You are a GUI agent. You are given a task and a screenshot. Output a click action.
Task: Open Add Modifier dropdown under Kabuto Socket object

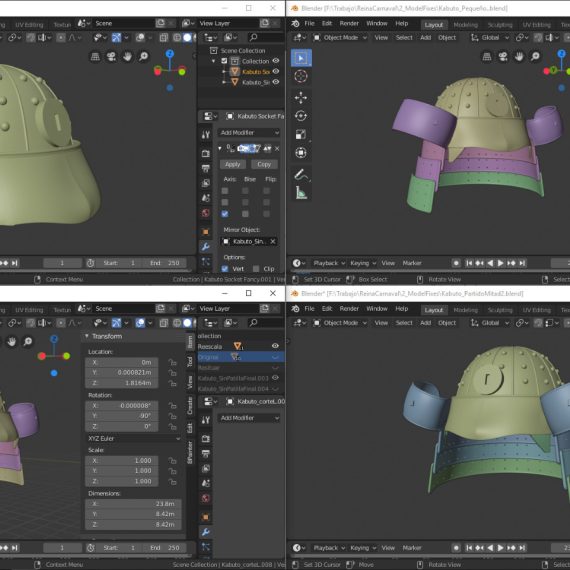(249, 133)
